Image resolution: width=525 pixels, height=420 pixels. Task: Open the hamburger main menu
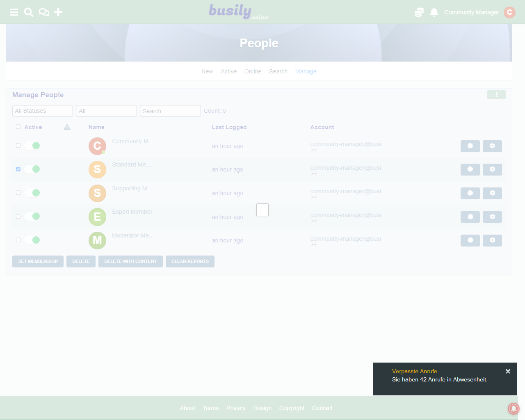pos(14,12)
